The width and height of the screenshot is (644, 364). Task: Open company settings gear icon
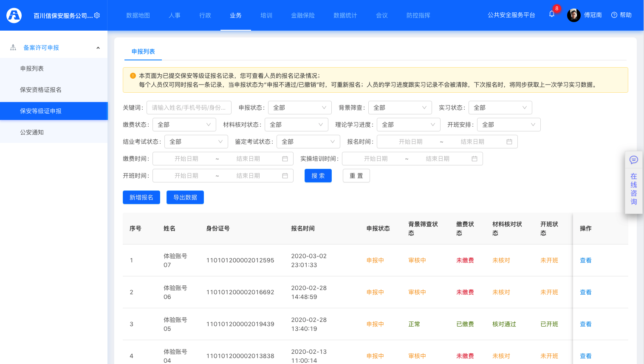pyautogui.click(x=97, y=15)
